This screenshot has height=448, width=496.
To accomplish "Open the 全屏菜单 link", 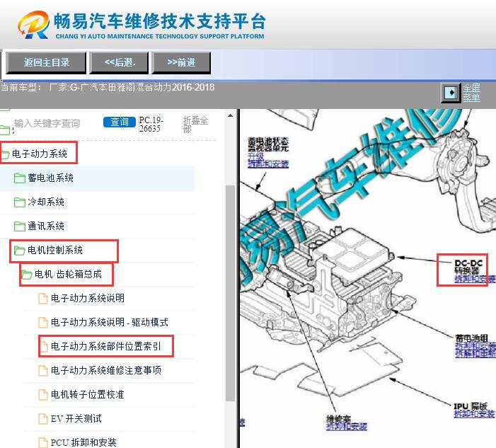I will tap(472, 93).
